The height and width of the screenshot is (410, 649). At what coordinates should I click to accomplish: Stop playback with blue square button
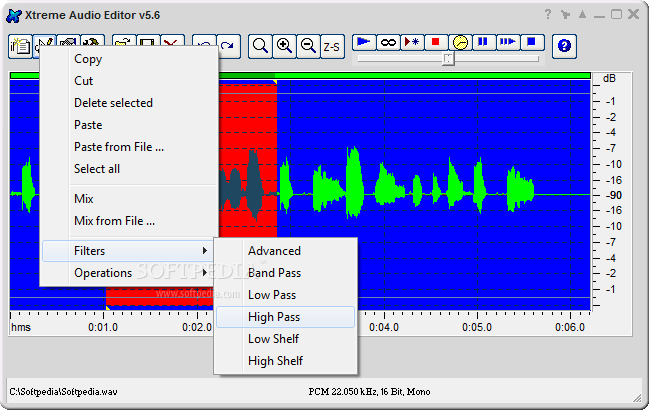[532, 42]
